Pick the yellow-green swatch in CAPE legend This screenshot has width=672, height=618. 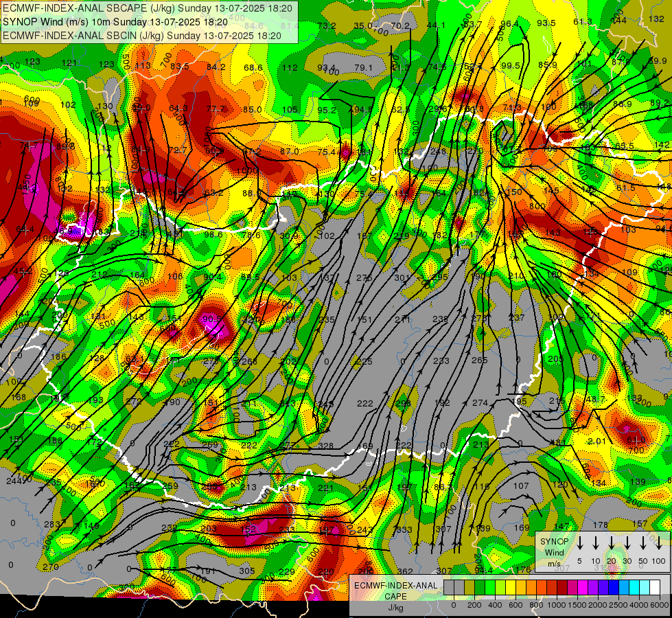click(x=500, y=588)
